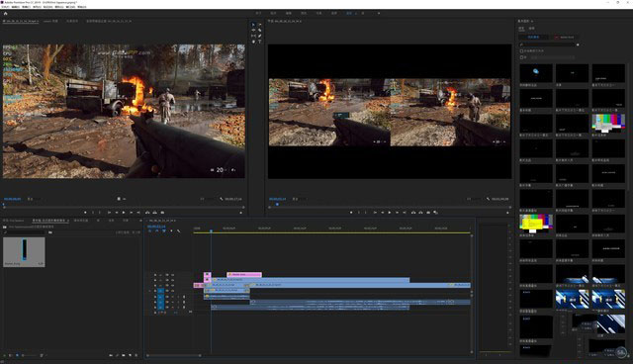The width and height of the screenshot is (633, 364).
Task: Adjust the Project panel thumbnail zoom slider
Action: coord(29,355)
